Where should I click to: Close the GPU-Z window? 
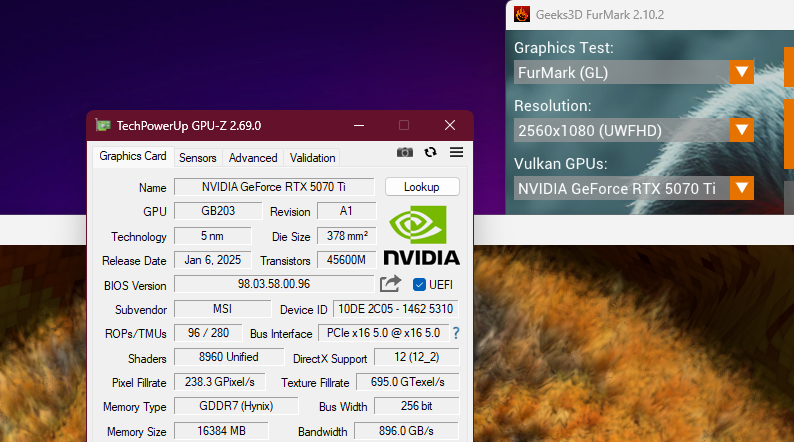(x=450, y=125)
